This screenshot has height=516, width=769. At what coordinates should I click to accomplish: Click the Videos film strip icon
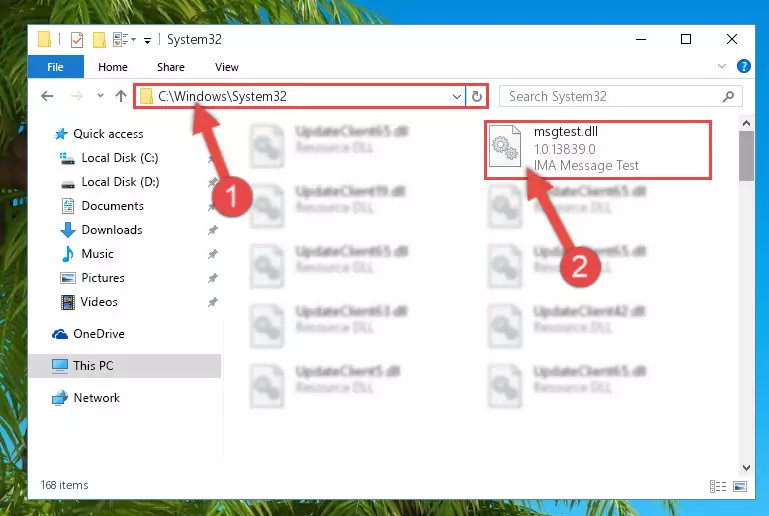click(68, 302)
